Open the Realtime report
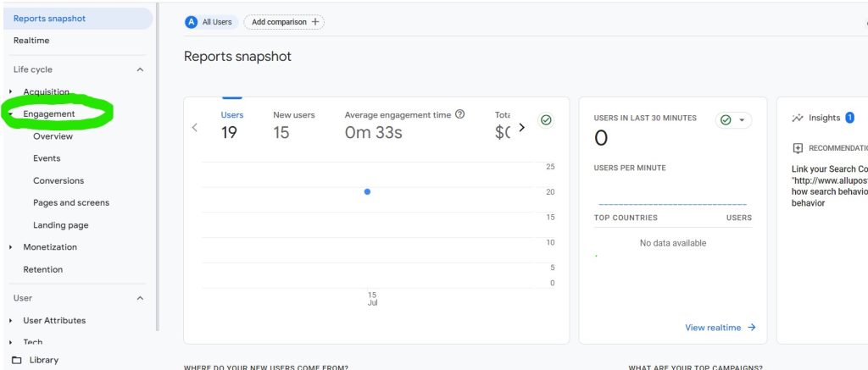 tap(31, 41)
